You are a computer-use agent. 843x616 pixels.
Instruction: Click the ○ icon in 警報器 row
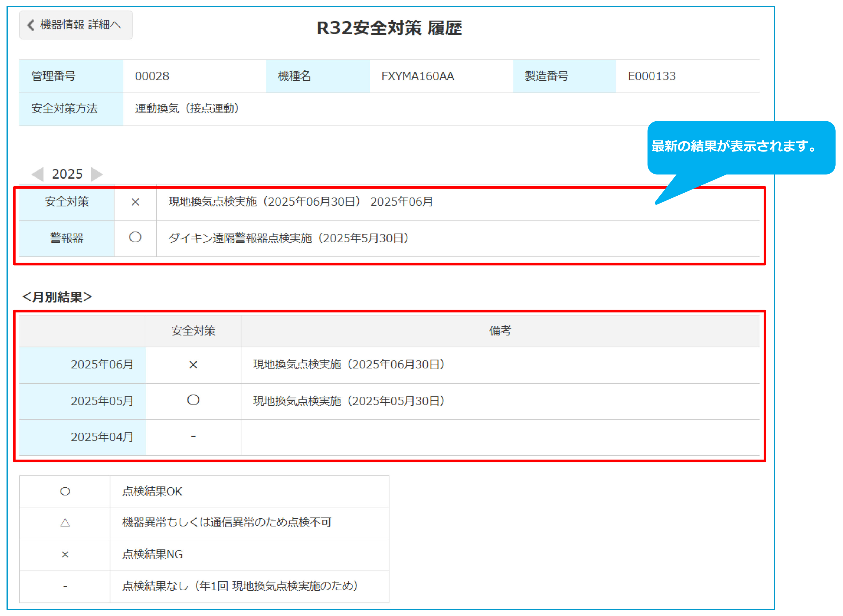(x=135, y=238)
